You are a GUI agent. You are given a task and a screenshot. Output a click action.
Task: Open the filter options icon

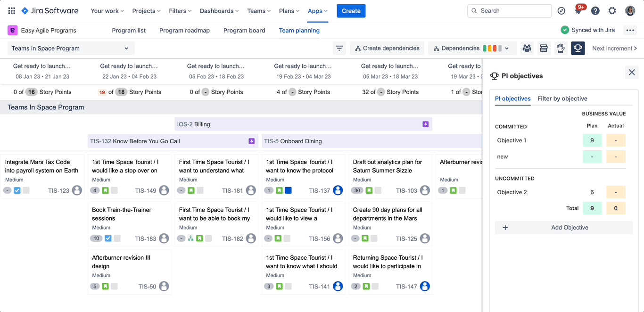[339, 48]
